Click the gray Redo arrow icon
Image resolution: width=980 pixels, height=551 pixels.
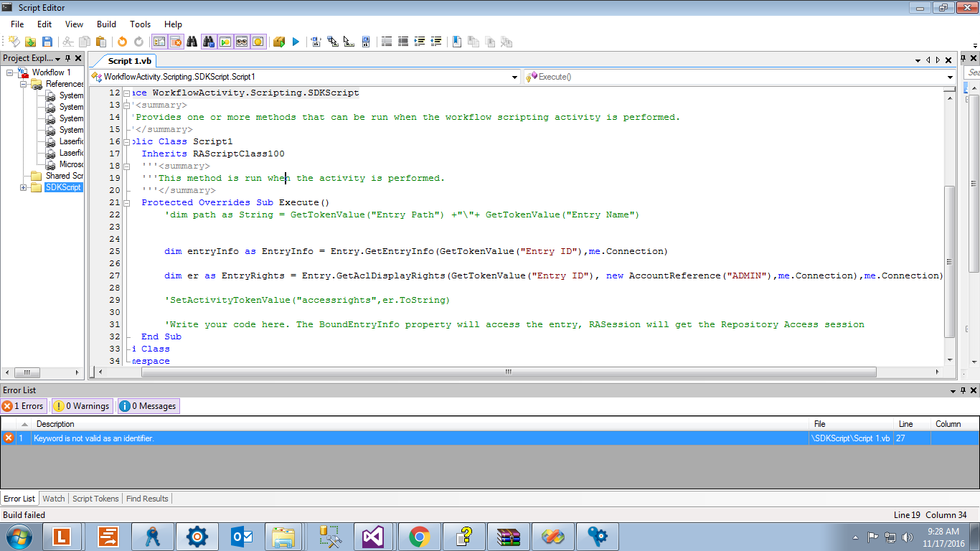coord(138,42)
